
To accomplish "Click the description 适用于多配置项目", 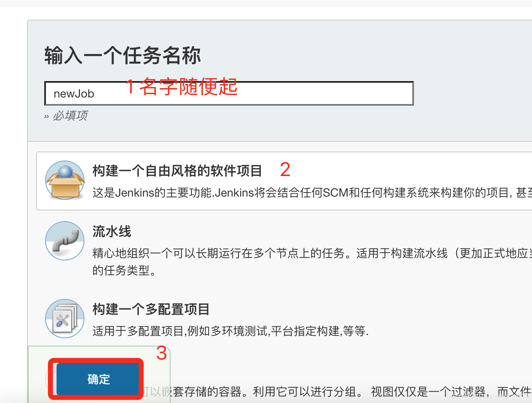I will [230, 331].
